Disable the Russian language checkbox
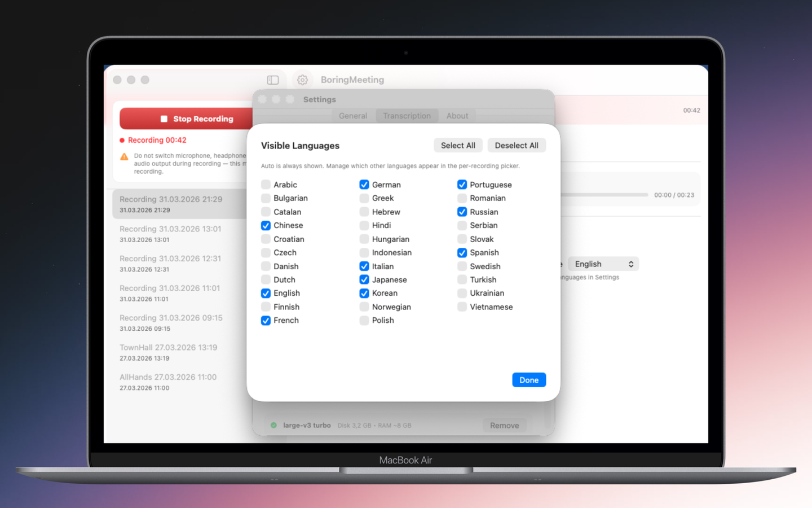The image size is (812, 508). [462, 212]
